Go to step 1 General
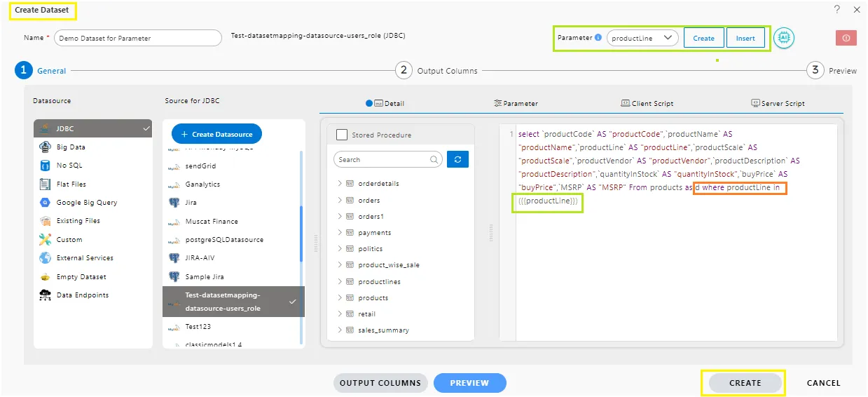The height and width of the screenshot is (397, 868). pyautogui.click(x=41, y=70)
